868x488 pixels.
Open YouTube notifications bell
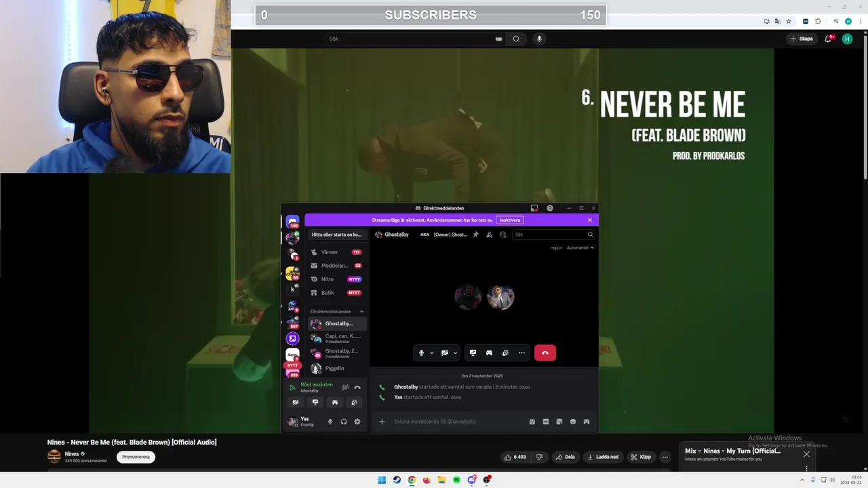[x=828, y=39]
